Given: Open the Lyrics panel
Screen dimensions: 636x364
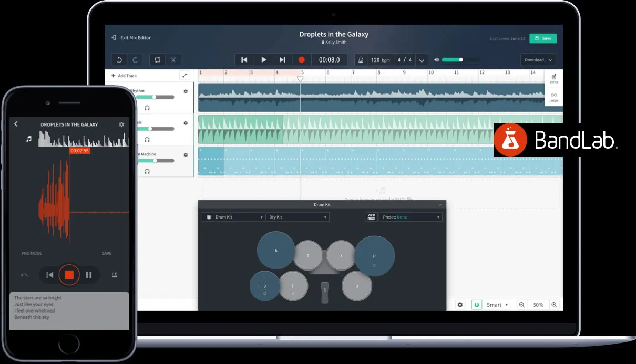Looking at the screenshot, I should coord(553,79).
